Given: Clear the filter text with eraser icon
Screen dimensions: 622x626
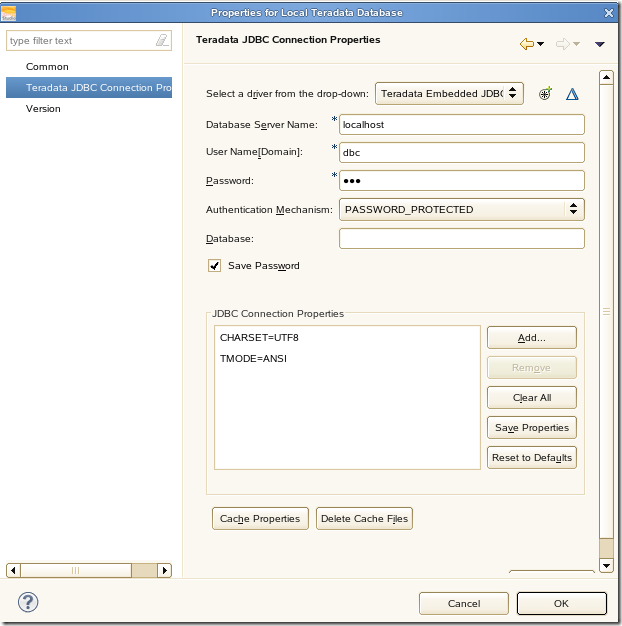Looking at the screenshot, I should click(x=163, y=41).
